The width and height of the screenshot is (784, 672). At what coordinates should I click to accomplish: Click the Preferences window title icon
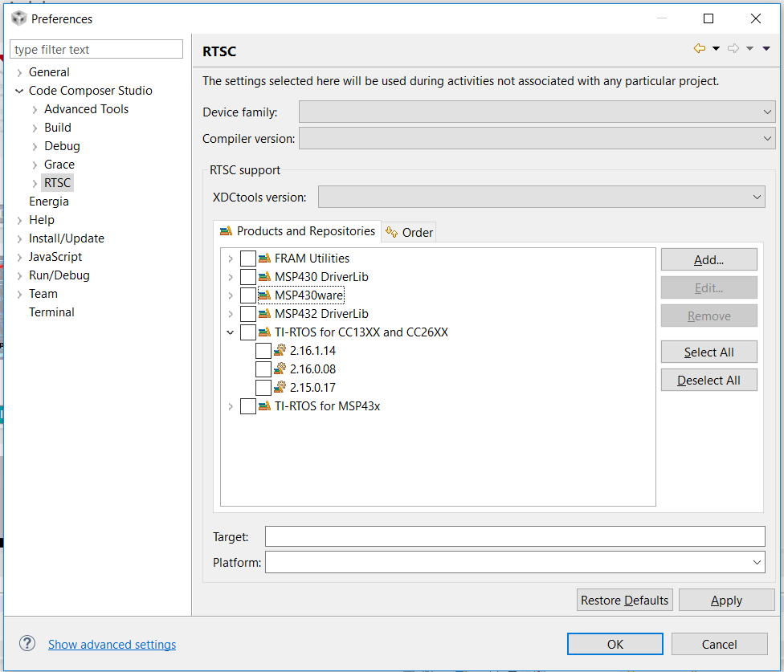coord(18,18)
